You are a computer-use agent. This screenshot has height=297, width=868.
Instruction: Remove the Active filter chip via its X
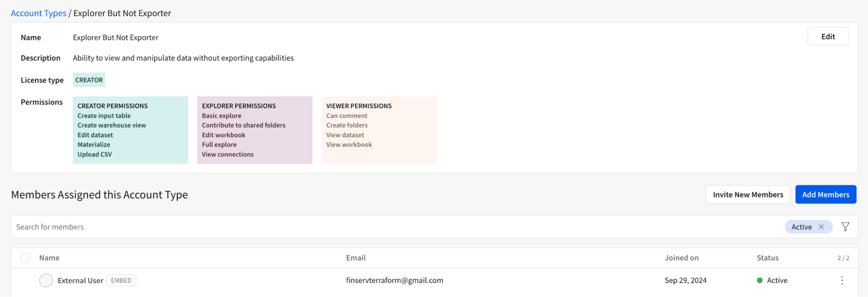click(x=821, y=227)
